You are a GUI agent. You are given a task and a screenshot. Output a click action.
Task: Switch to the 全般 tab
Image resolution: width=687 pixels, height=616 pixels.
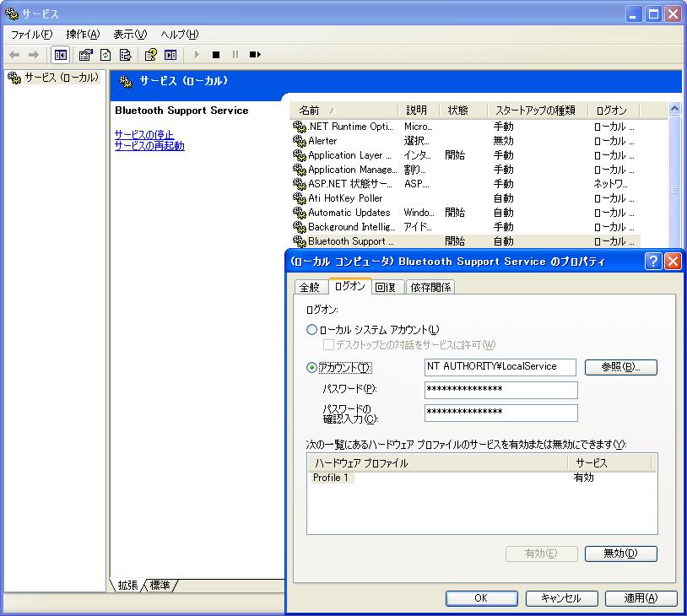pos(311,288)
